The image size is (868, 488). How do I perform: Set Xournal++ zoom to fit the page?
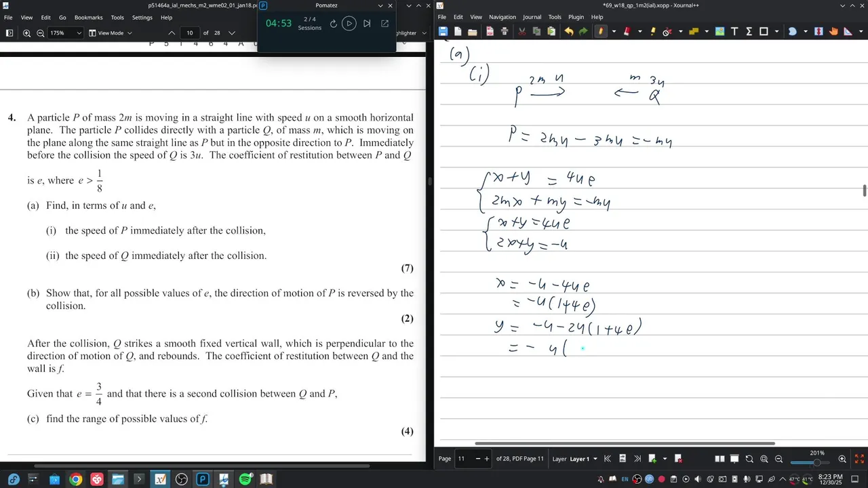coord(764,459)
